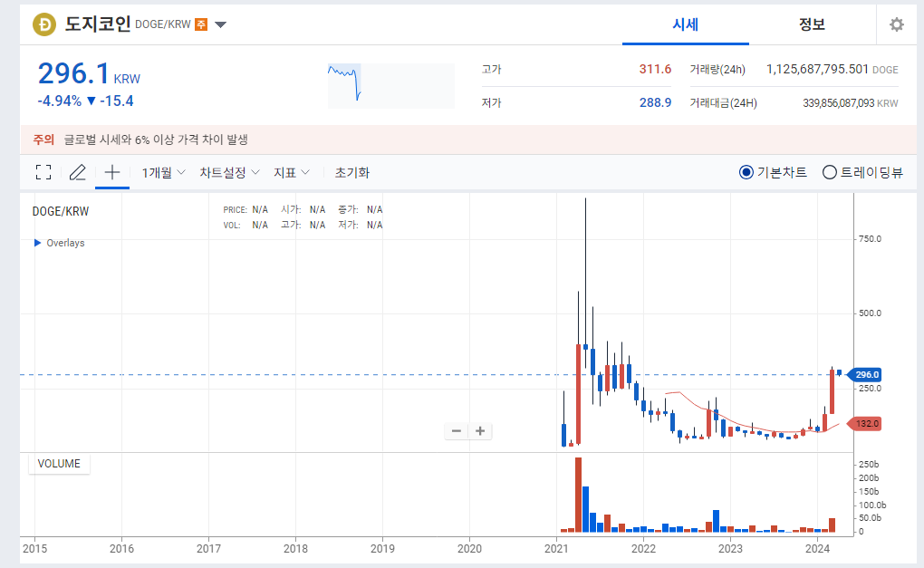The height and width of the screenshot is (568, 924).
Task: Click the 2015 year axis label
Action: click(x=34, y=549)
